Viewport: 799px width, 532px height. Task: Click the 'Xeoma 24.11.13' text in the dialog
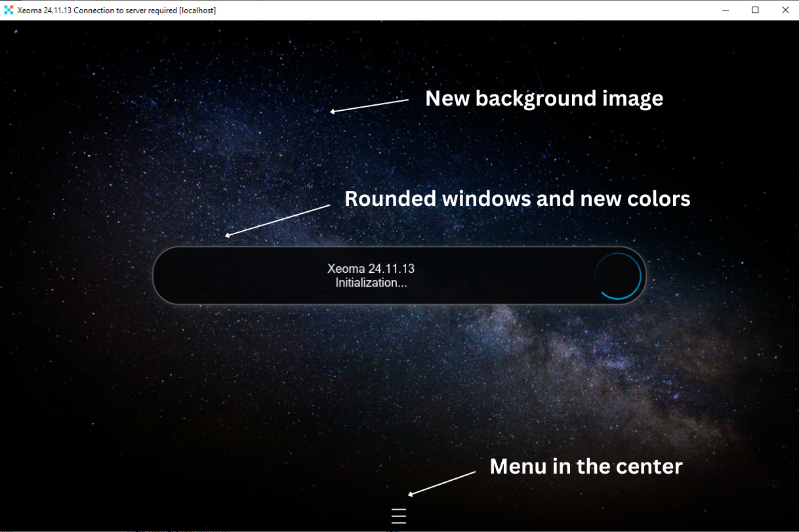pos(371,268)
